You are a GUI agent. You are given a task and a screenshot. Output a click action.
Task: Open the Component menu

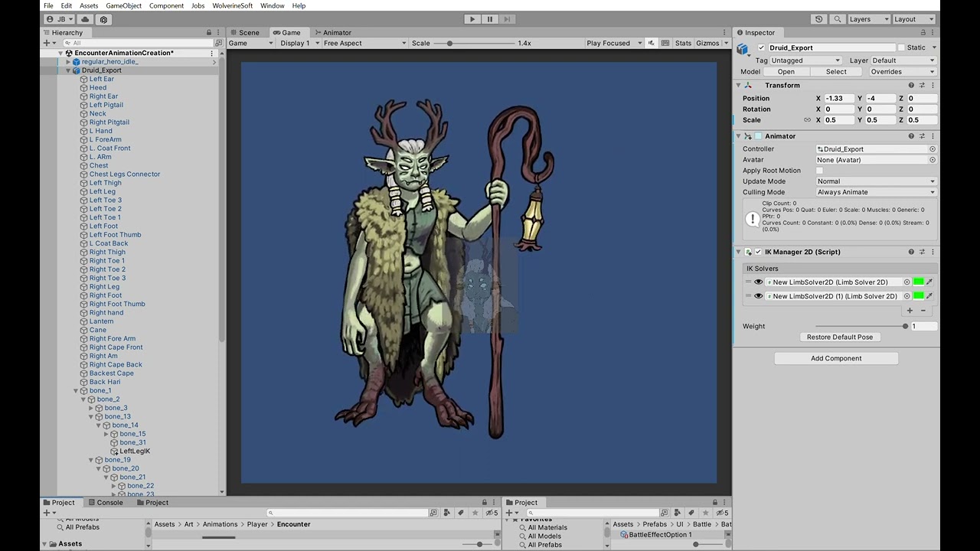166,5
